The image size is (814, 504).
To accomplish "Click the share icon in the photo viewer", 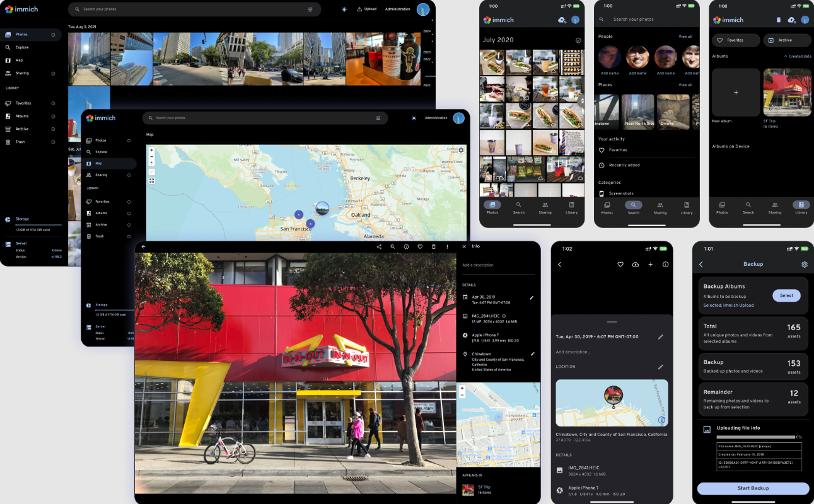I will coord(379,247).
